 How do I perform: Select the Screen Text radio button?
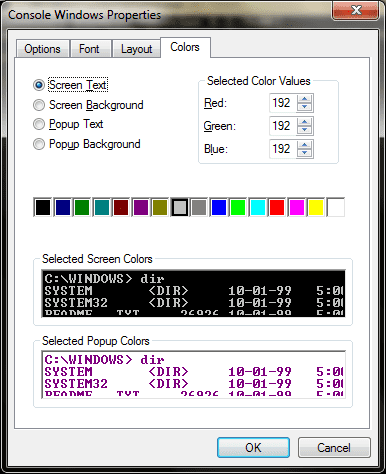click(x=39, y=85)
